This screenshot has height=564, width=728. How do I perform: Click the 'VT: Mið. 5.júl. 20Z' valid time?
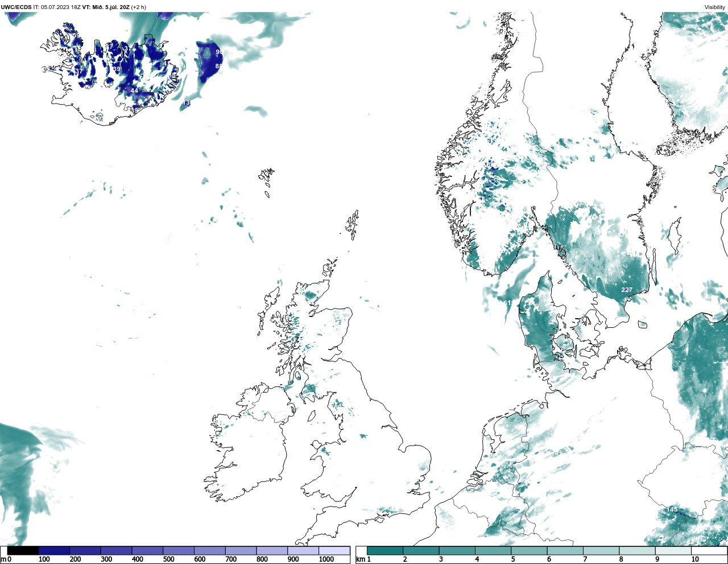[106, 7]
